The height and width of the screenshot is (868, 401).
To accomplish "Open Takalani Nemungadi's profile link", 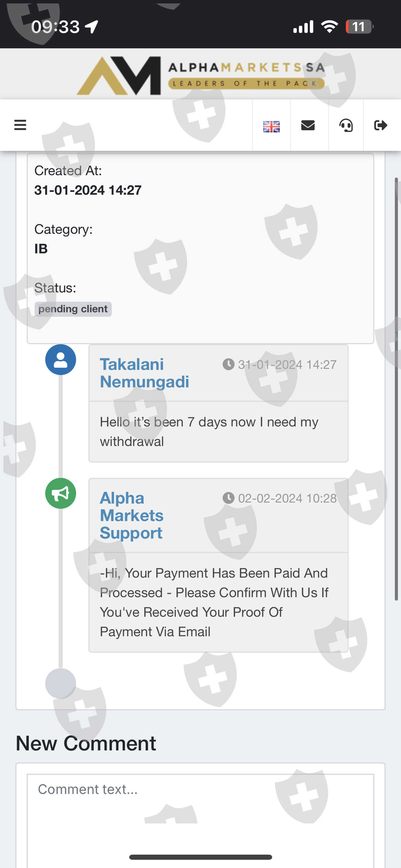I will tap(144, 373).
